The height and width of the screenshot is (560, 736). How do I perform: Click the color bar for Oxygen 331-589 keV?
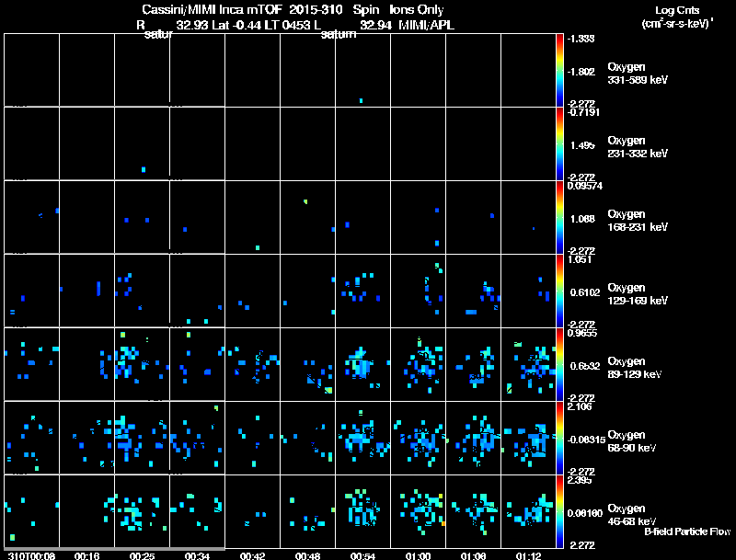tap(559, 70)
